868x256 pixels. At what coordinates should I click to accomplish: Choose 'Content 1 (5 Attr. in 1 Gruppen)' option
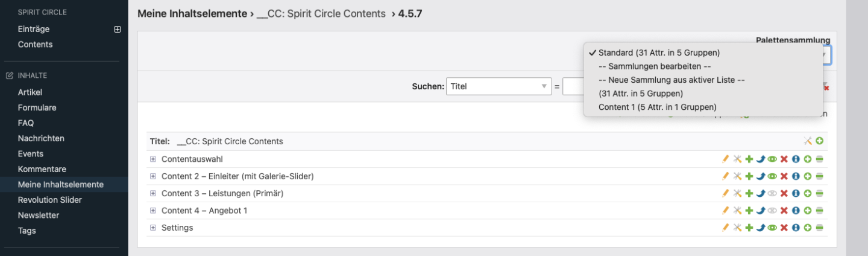[657, 107]
